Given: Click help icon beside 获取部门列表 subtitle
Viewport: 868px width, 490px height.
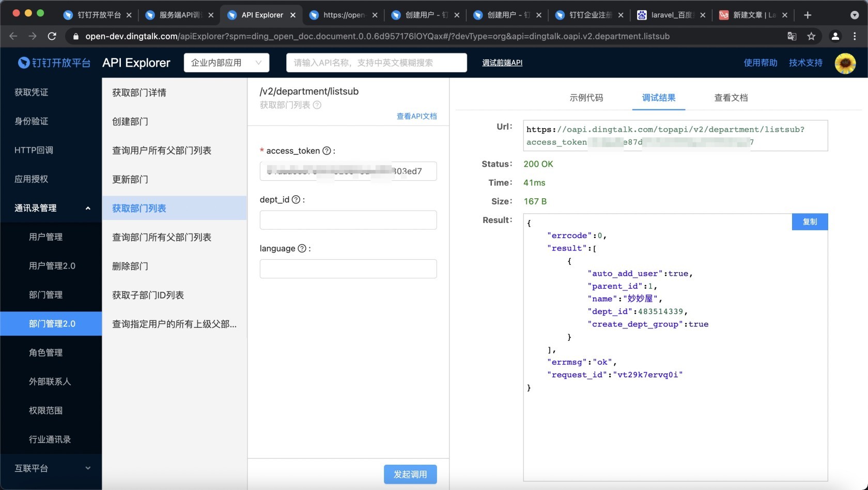Looking at the screenshot, I should click(x=317, y=105).
